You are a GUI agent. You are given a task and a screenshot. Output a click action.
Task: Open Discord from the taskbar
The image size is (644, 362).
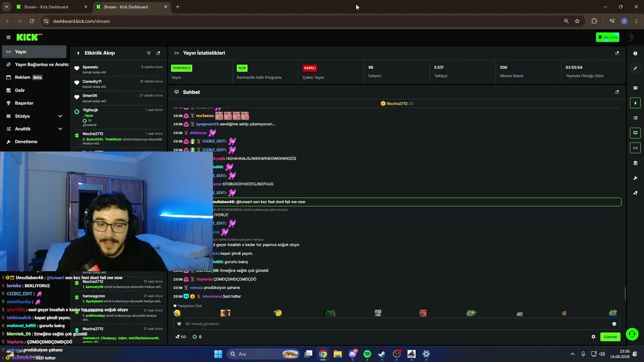pyautogui.click(x=353, y=354)
